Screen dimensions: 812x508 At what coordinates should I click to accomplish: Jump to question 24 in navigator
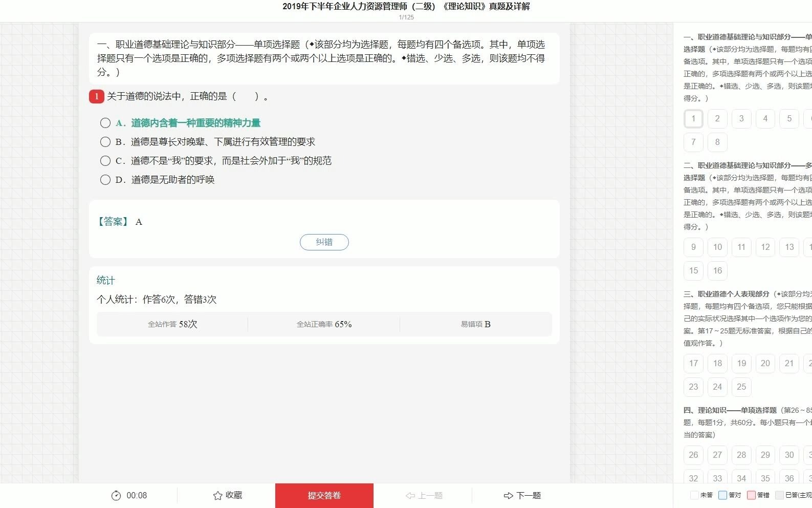[717, 387]
